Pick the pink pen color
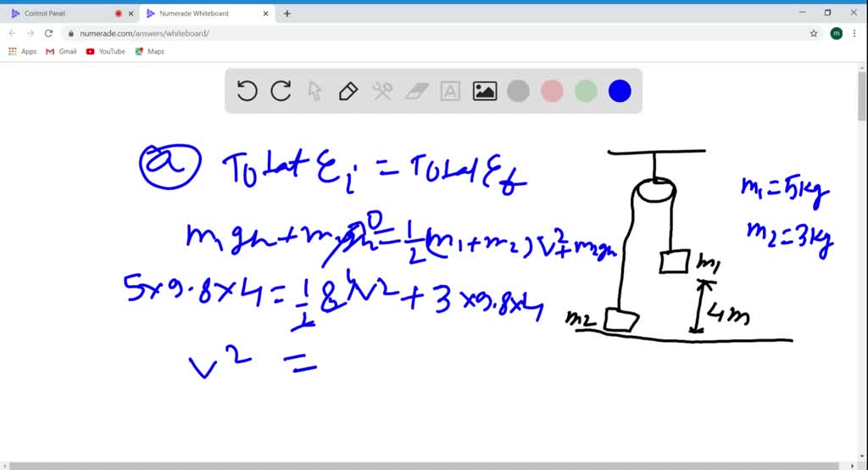Image resolution: width=868 pixels, height=470 pixels. 552,91
